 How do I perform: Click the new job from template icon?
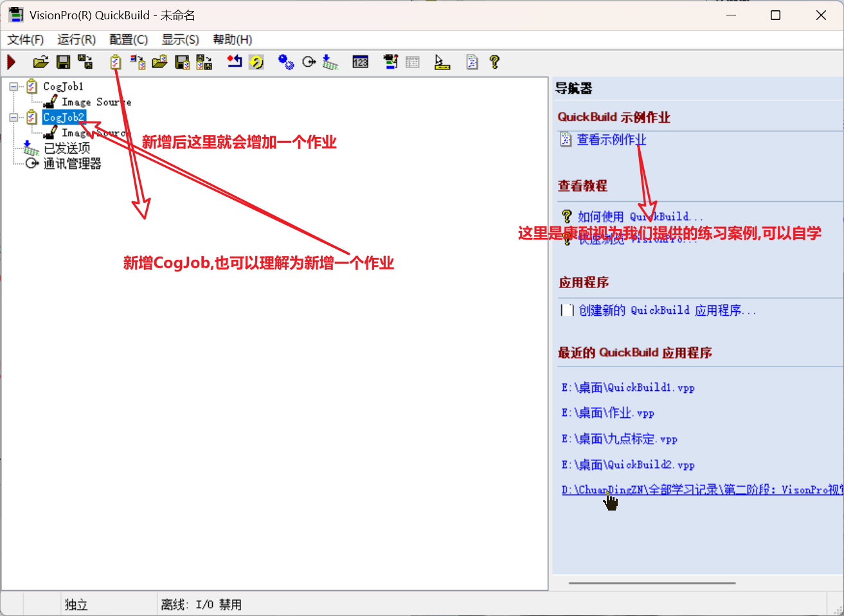tap(138, 62)
